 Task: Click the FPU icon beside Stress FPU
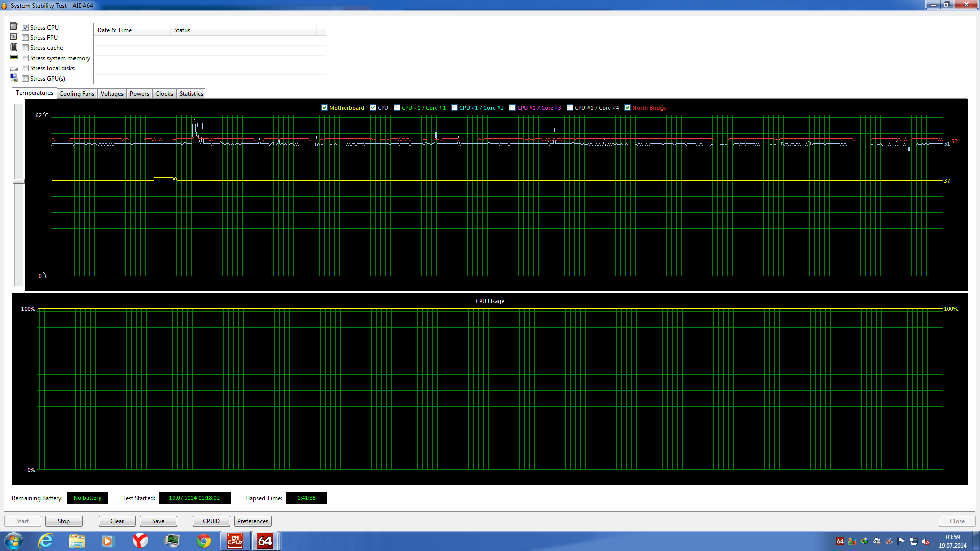pyautogui.click(x=14, y=37)
